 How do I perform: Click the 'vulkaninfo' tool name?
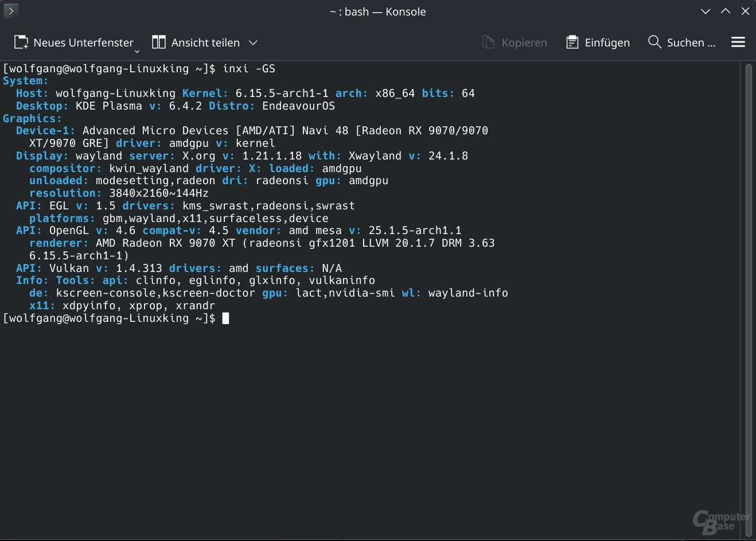342,281
